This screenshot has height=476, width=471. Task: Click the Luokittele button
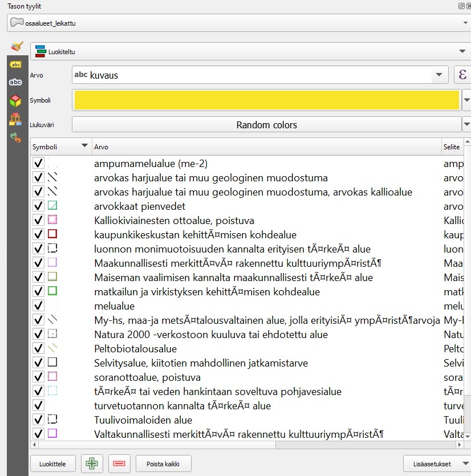[x=52, y=463]
